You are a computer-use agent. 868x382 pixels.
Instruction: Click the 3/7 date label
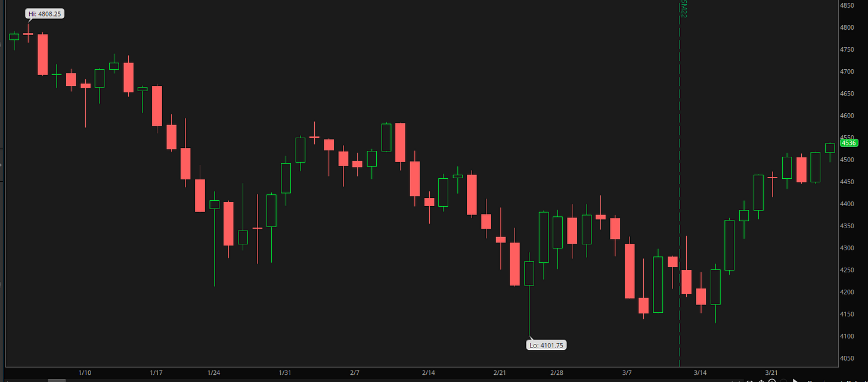[627, 372]
